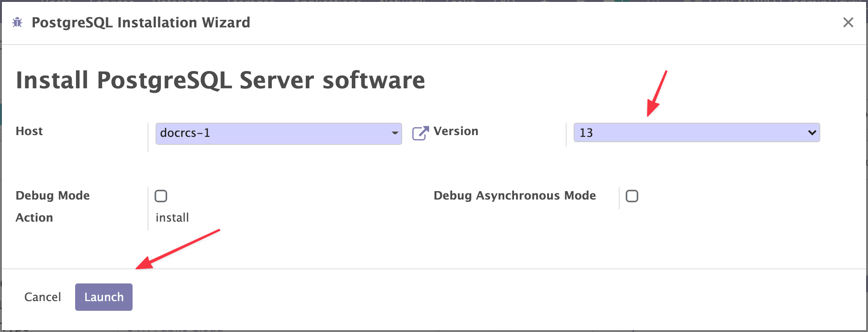Viewport: 868px width, 332px height.
Task: Close the PostgreSQL Installation Wizard dialog
Action: (x=848, y=23)
